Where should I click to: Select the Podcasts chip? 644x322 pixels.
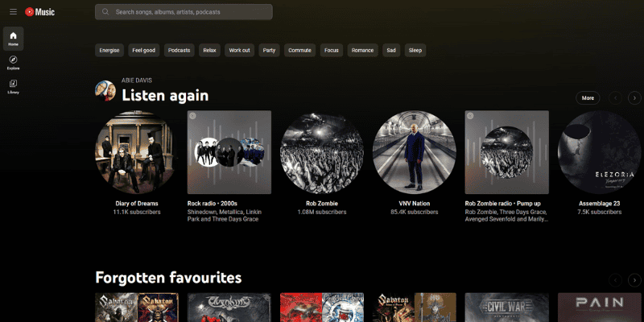coord(179,51)
